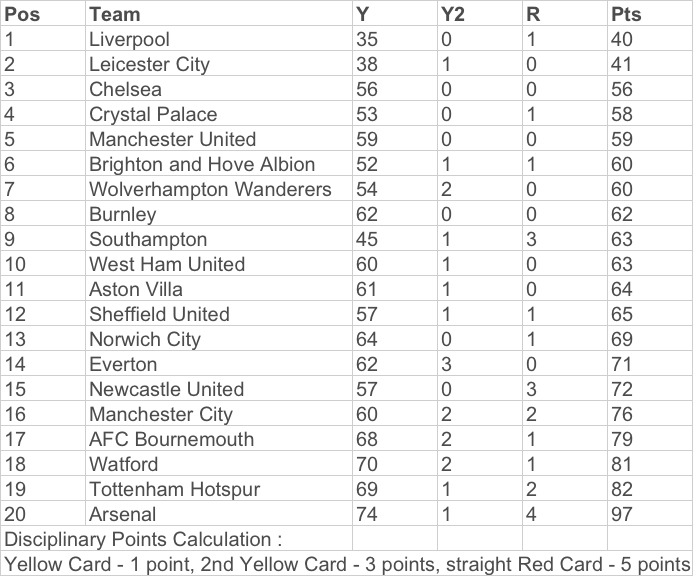Click Newcastle United team cell
693x576 pixels.
click(x=219, y=389)
